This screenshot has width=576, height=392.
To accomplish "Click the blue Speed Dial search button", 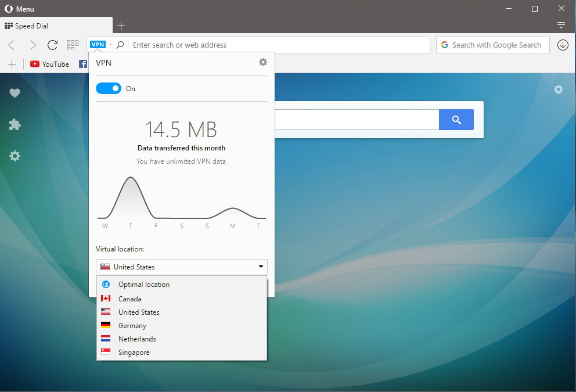I will (x=456, y=120).
